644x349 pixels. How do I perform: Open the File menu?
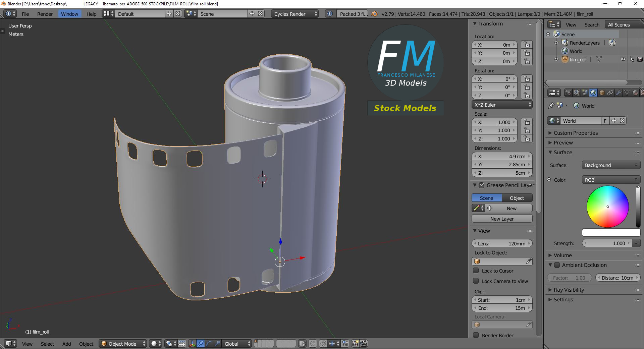coord(25,14)
